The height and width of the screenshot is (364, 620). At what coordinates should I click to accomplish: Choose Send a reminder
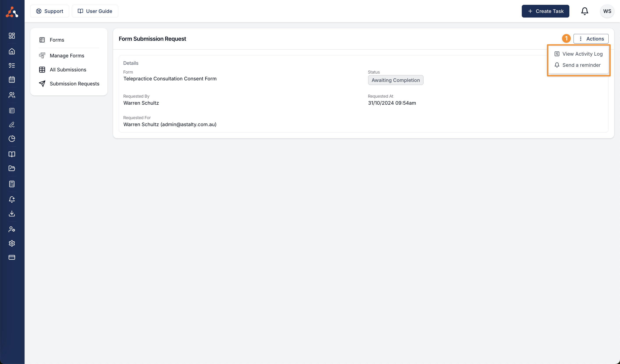(x=577, y=65)
